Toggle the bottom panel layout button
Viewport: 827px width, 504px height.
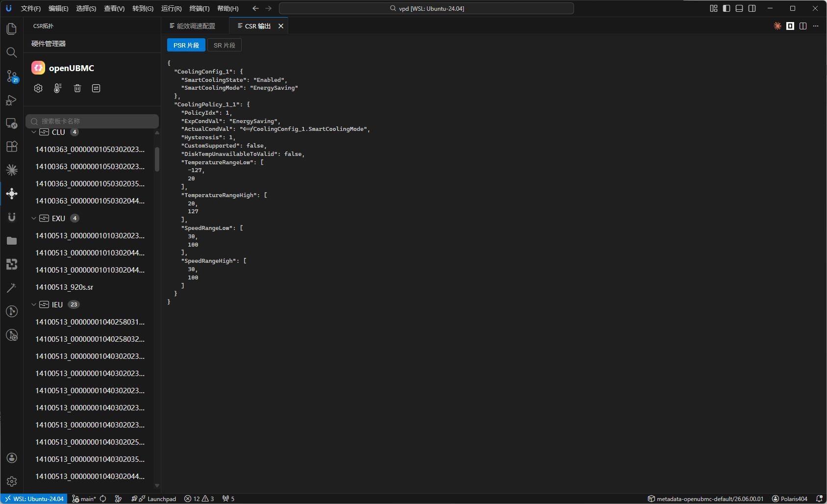pos(739,8)
